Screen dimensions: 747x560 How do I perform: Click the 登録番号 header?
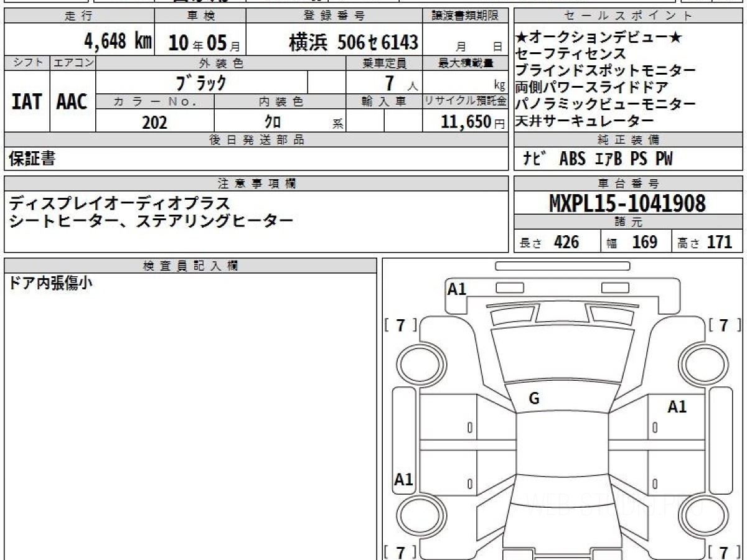[335, 16]
